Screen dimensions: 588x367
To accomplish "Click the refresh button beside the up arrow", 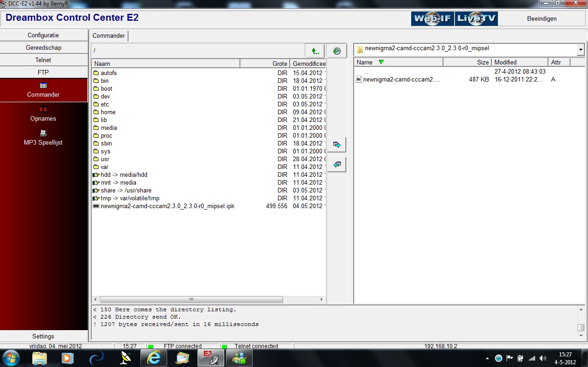I will [x=337, y=51].
